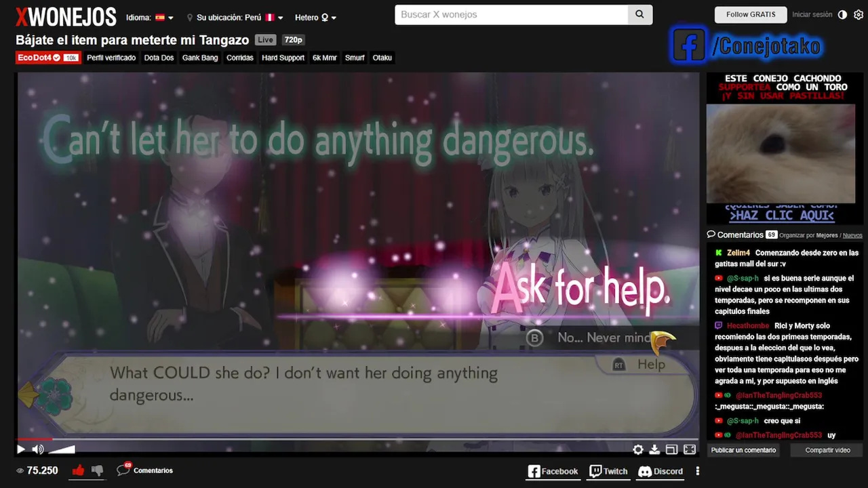Toggle the contrast theme icon
Image resolution: width=868 pixels, height=488 pixels.
coord(842,14)
